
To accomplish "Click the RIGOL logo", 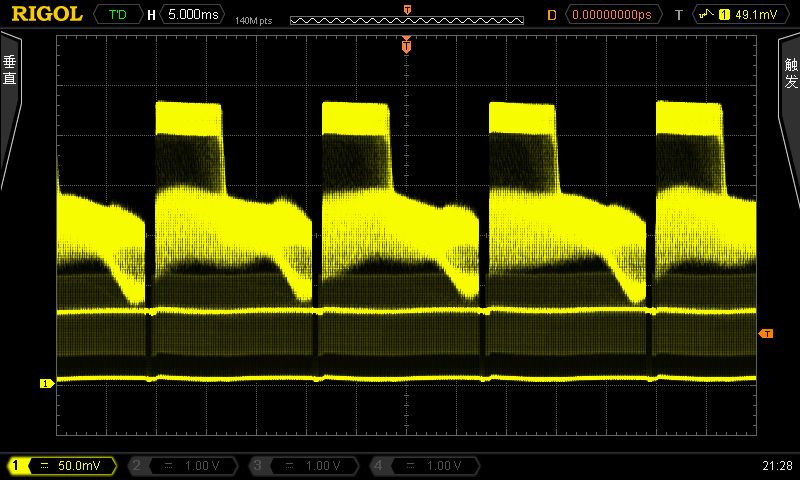I will (x=45, y=14).
